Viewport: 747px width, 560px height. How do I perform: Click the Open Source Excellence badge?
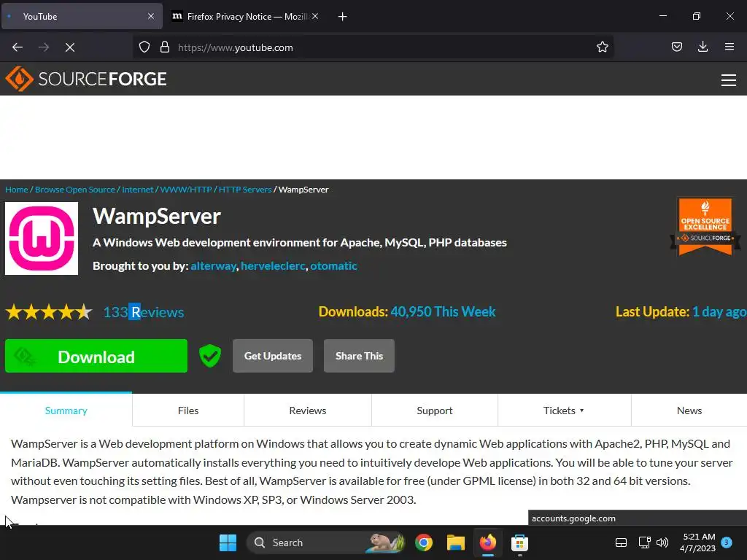(705, 227)
